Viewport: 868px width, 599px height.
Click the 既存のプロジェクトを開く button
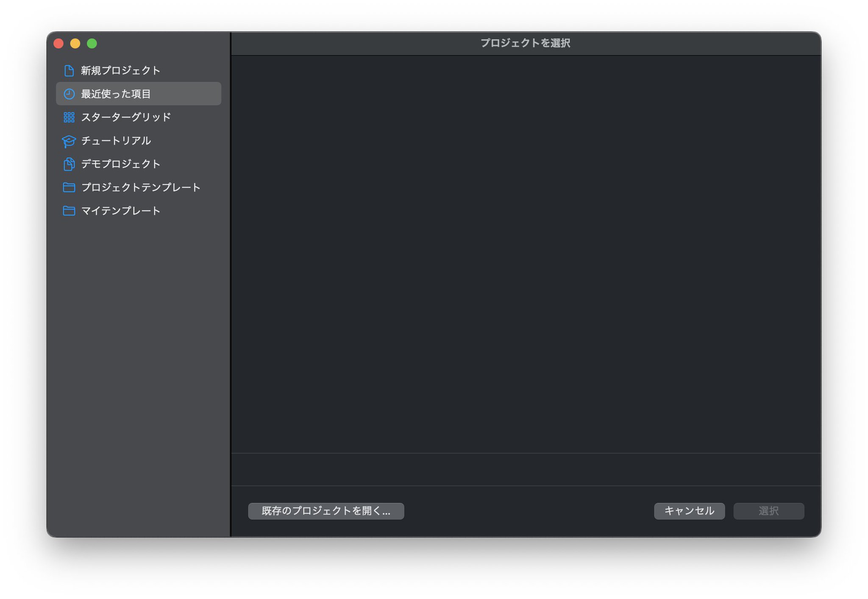326,511
